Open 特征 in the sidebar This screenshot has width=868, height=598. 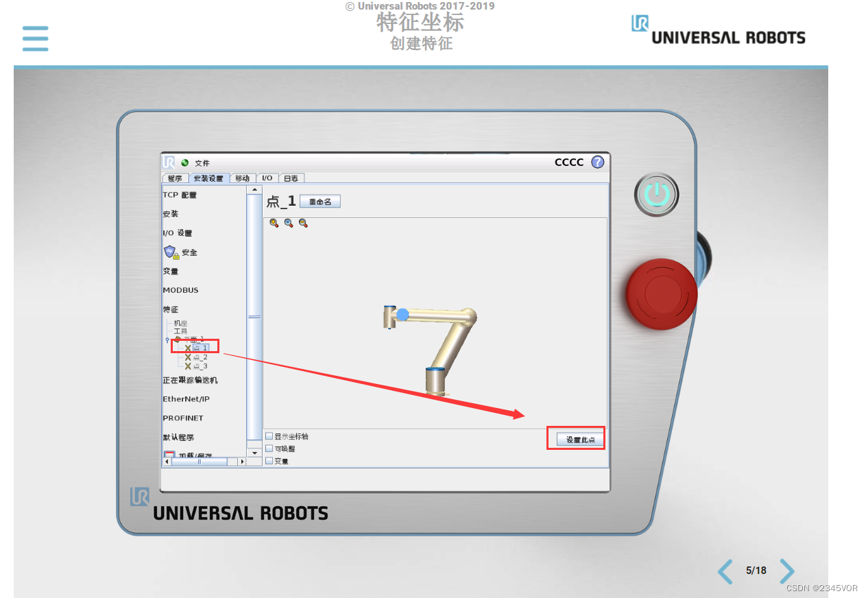[171, 309]
